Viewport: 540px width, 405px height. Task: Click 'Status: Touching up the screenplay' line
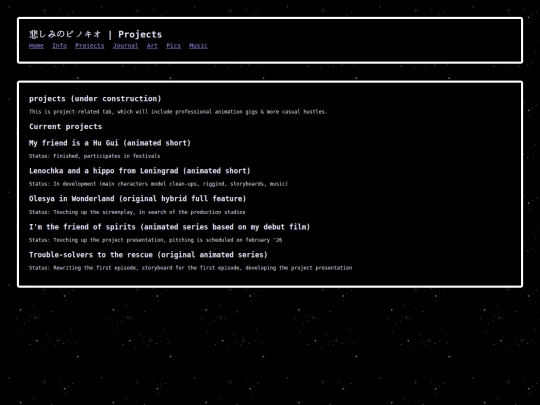click(137, 212)
